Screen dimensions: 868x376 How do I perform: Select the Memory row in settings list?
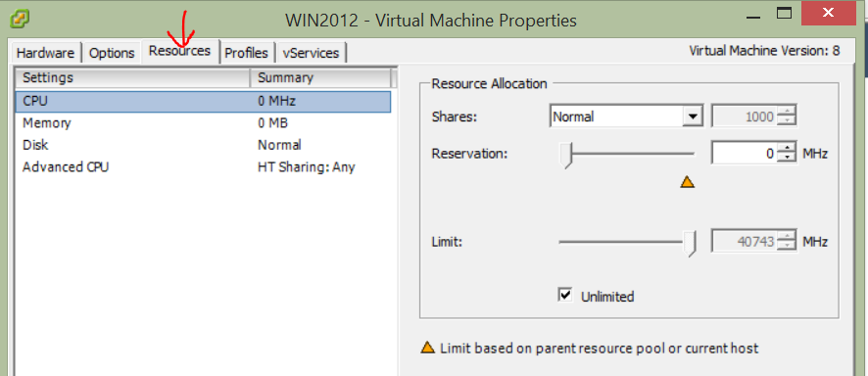pyautogui.click(x=203, y=122)
